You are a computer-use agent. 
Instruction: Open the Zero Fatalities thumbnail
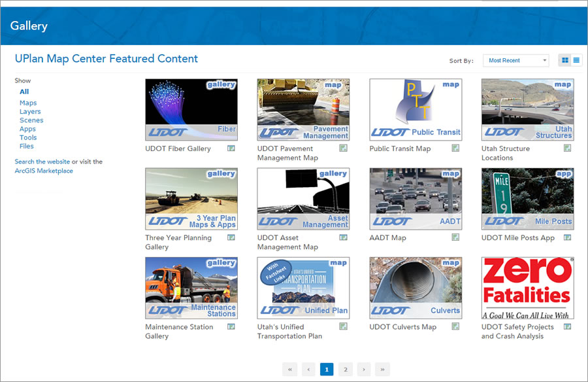(528, 287)
